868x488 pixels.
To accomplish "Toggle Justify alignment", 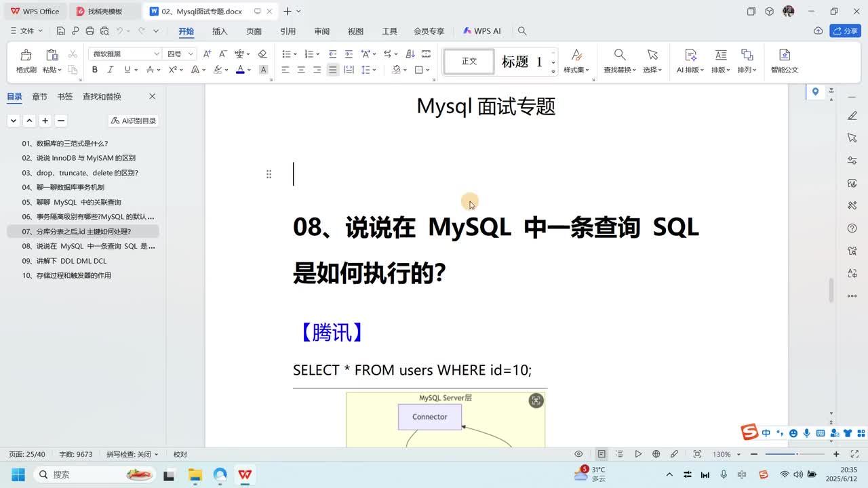I will tap(332, 70).
